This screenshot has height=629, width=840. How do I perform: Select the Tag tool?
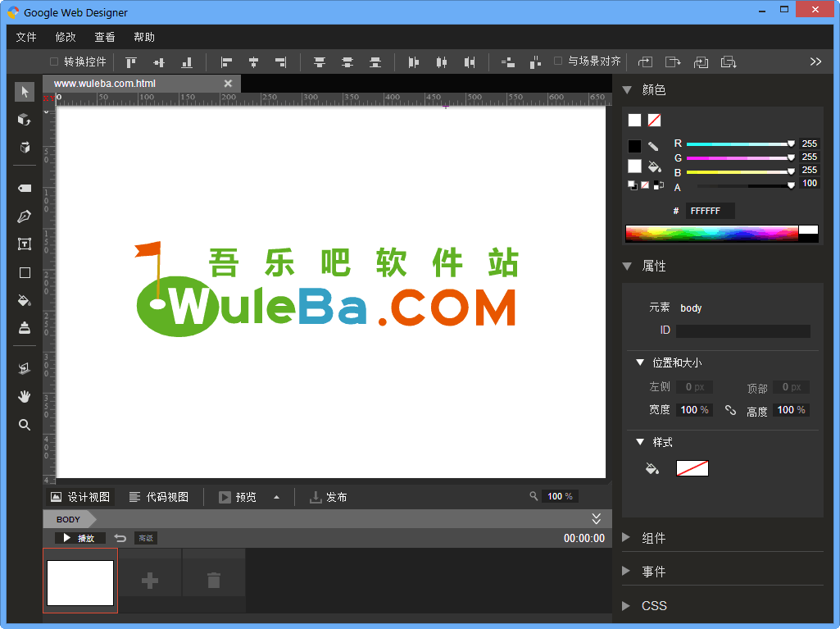point(25,189)
